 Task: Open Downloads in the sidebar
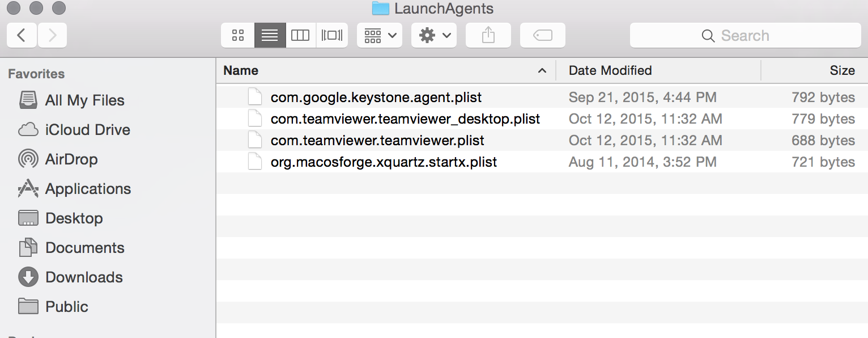click(84, 277)
